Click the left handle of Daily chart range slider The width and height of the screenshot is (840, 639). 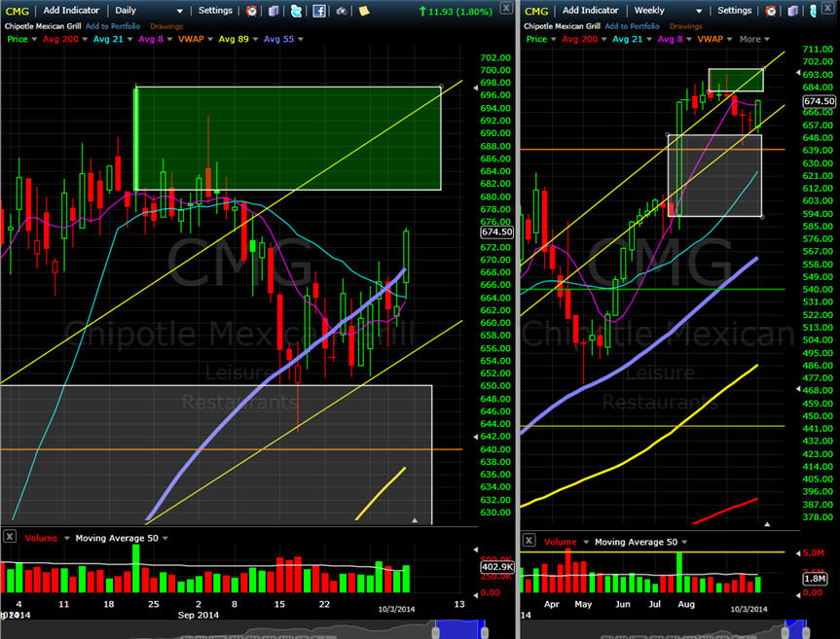click(435, 632)
